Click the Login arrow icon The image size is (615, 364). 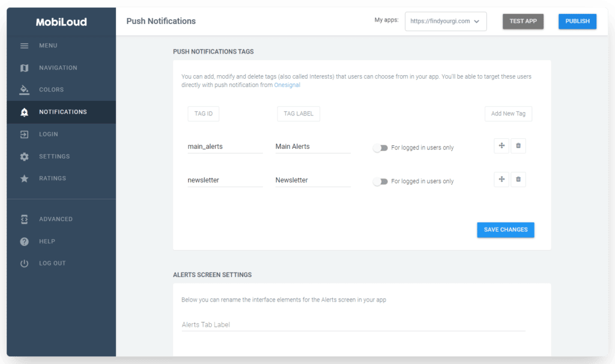pyautogui.click(x=24, y=134)
